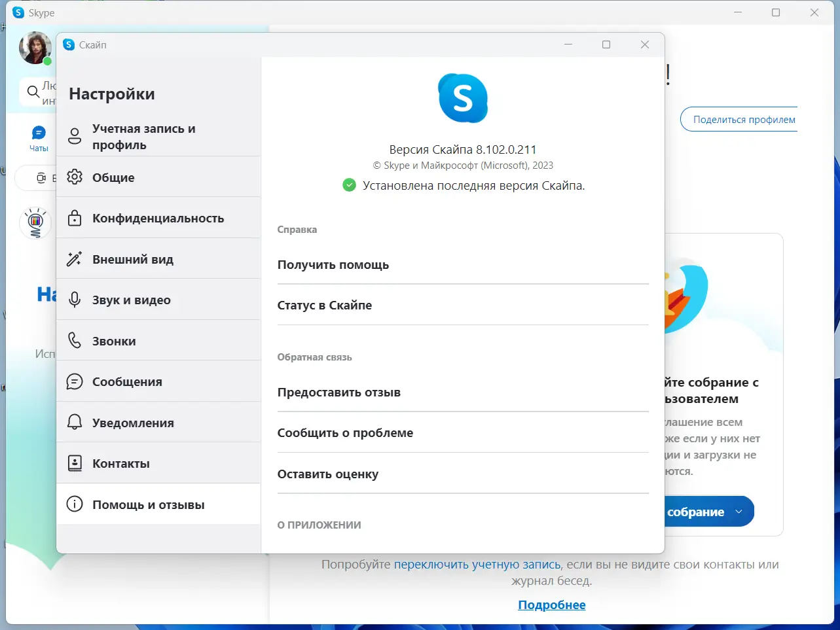Click the Поделиться профилем button
The width and height of the screenshot is (840, 630).
(746, 119)
